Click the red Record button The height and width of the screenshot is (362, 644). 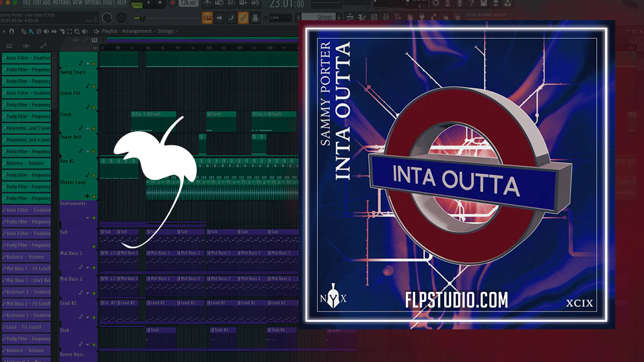point(173,3)
